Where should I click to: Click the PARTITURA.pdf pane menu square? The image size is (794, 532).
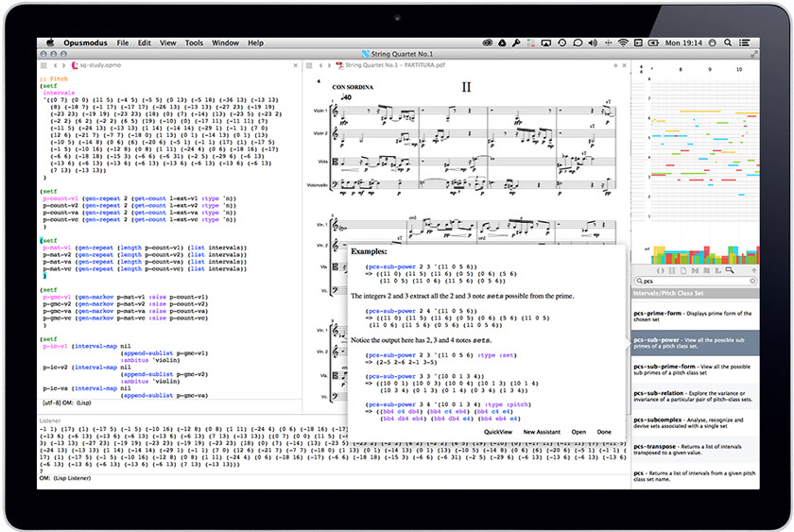(x=309, y=65)
